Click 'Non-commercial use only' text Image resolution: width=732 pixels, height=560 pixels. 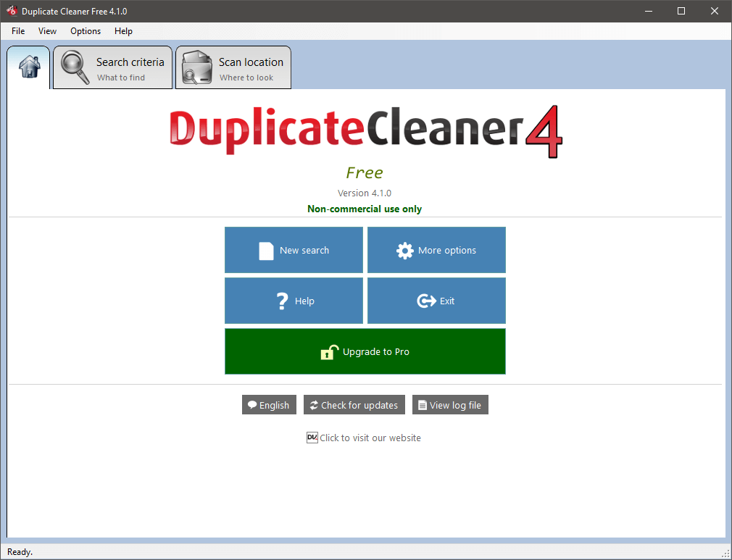tap(365, 209)
